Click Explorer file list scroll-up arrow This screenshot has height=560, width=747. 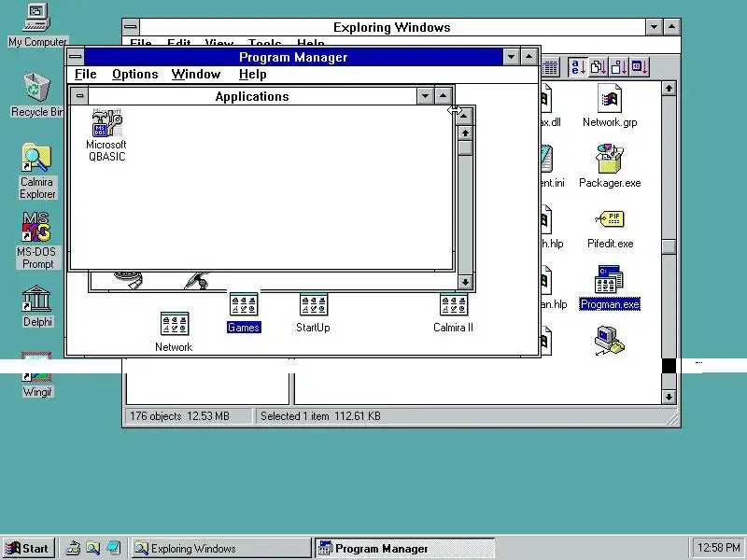pos(669,88)
